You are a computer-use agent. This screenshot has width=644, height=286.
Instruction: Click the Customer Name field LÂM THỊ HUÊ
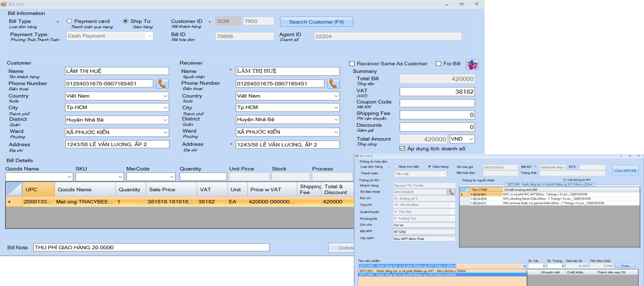[117, 71]
